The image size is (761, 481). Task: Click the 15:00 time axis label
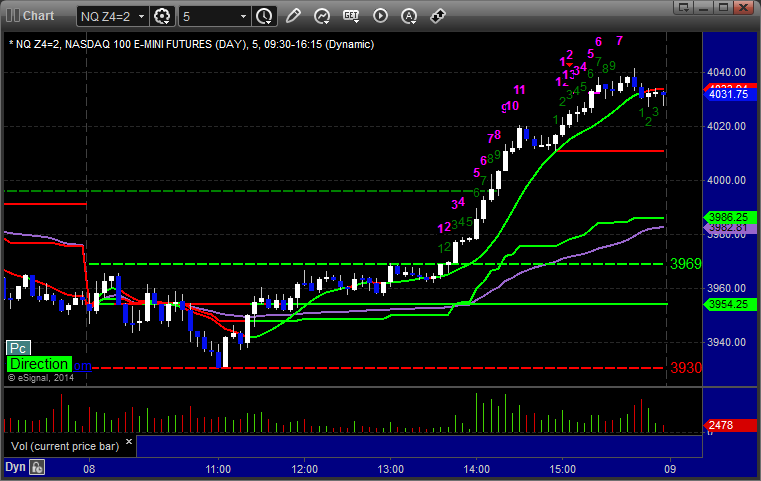562,469
